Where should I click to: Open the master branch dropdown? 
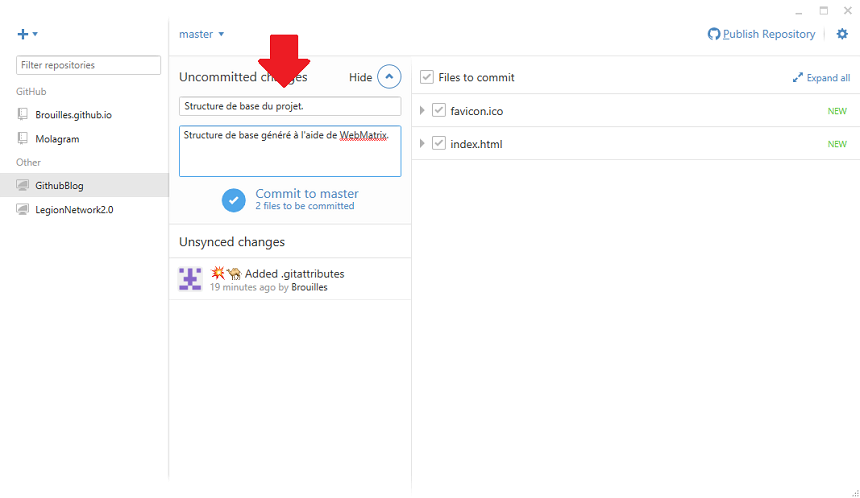pyautogui.click(x=201, y=34)
